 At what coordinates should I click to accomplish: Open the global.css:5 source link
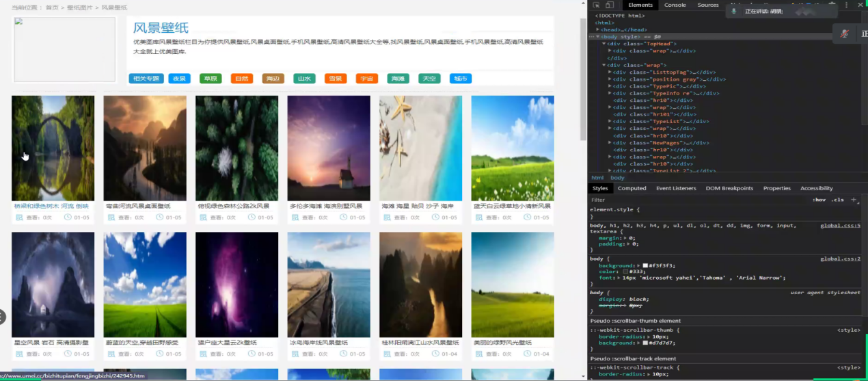(840, 225)
